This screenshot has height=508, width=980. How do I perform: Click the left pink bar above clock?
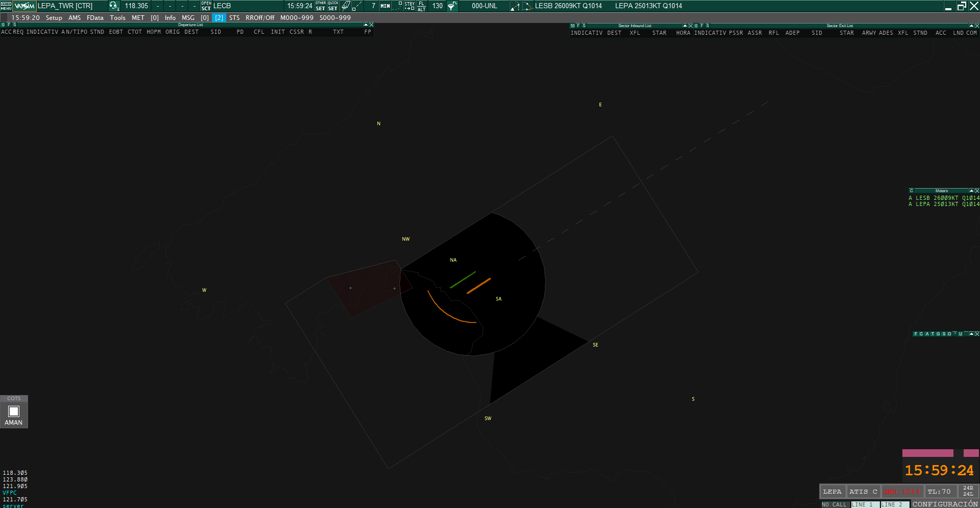pos(927,453)
